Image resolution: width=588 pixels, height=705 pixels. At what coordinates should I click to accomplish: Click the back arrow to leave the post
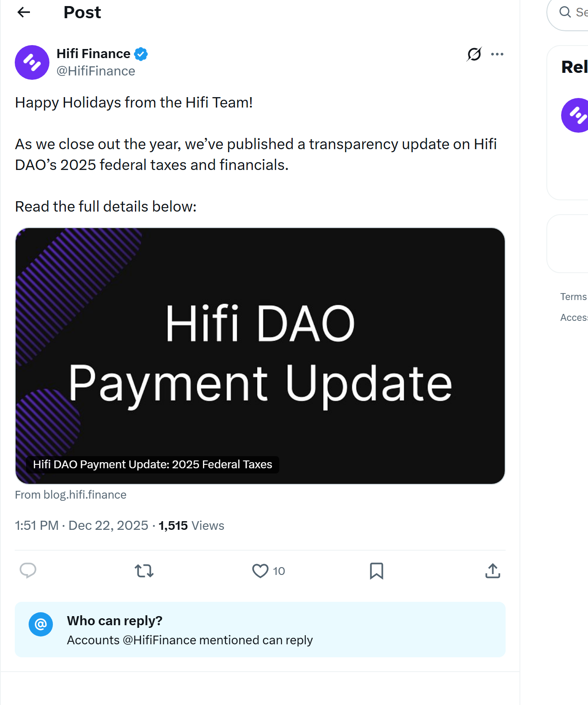pyautogui.click(x=24, y=12)
